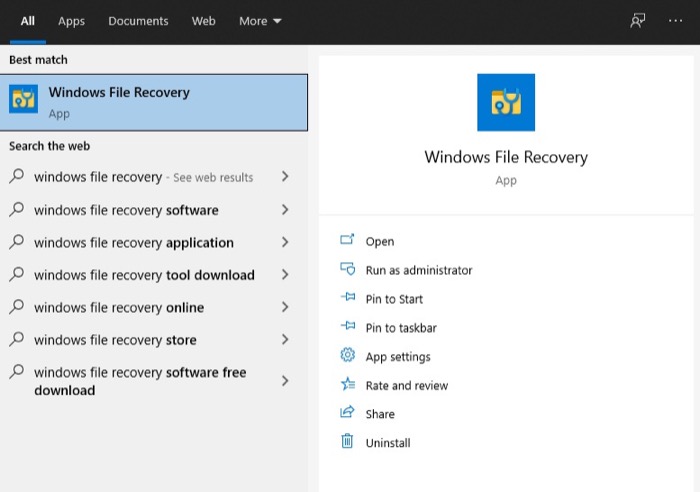Select 'windows file recovery store' suggestion
700x492 pixels.
[x=154, y=340]
